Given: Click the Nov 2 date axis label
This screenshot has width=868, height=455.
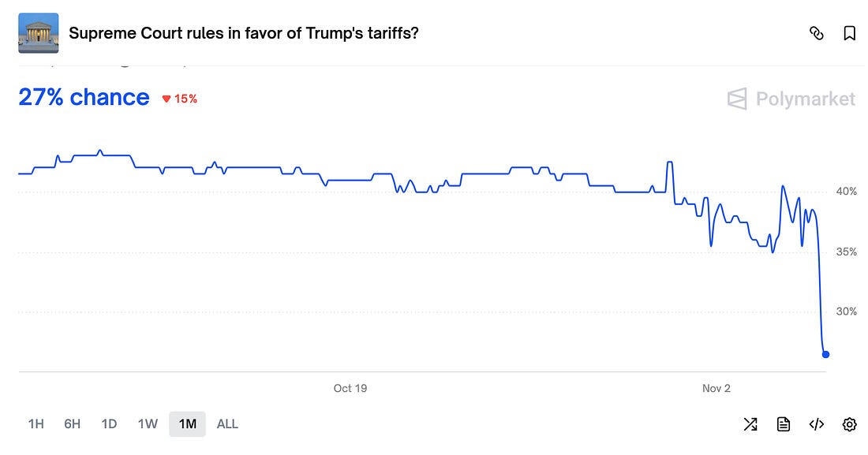Looking at the screenshot, I should [716, 388].
